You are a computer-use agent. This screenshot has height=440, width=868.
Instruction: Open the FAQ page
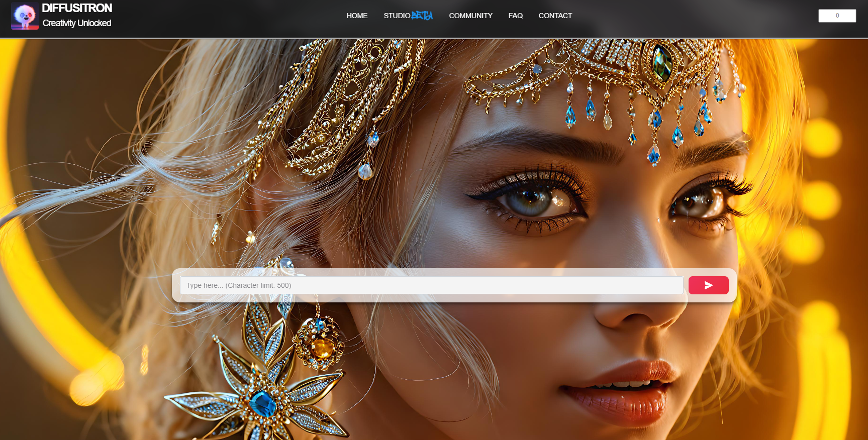point(515,16)
